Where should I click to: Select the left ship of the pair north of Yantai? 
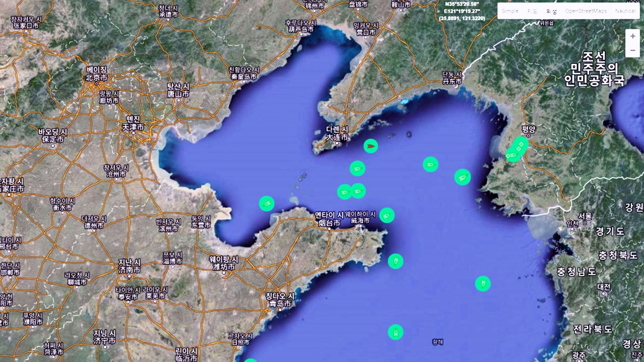coord(345,192)
